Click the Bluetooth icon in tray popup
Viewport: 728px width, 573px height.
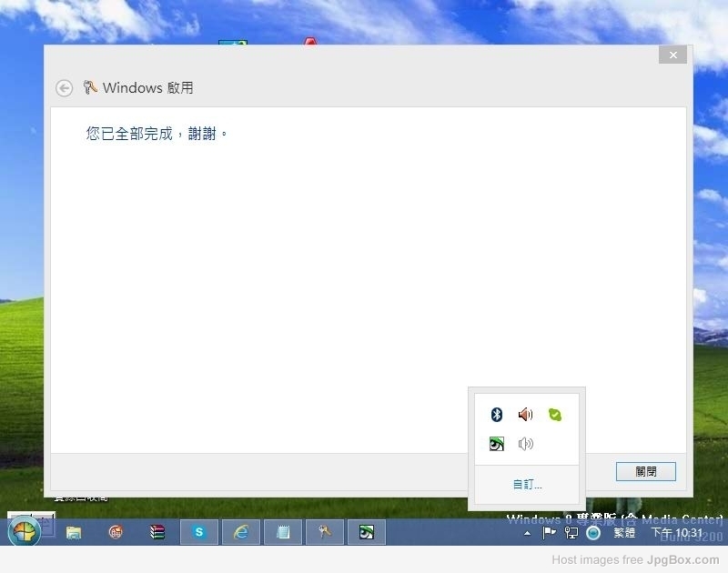click(x=497, y=415)
